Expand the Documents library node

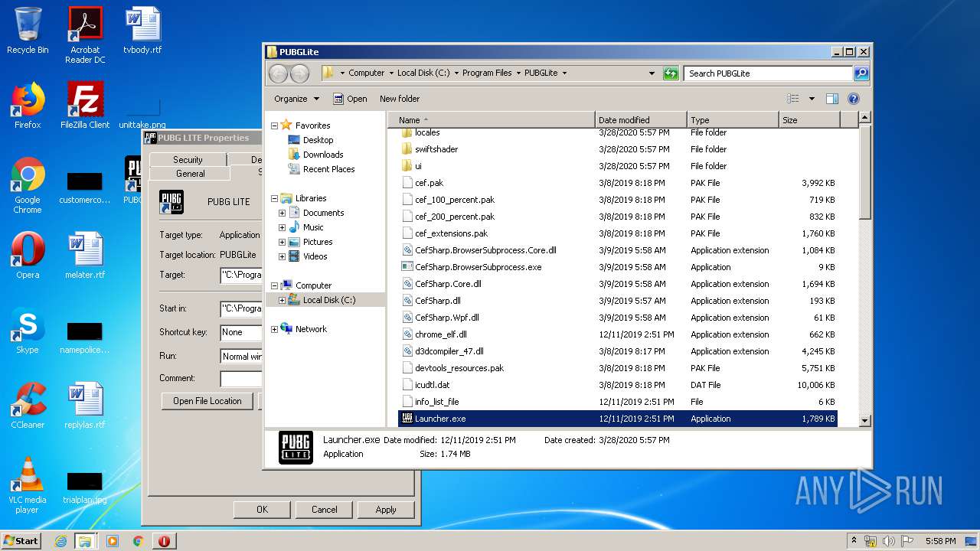[x=282, y=213]
